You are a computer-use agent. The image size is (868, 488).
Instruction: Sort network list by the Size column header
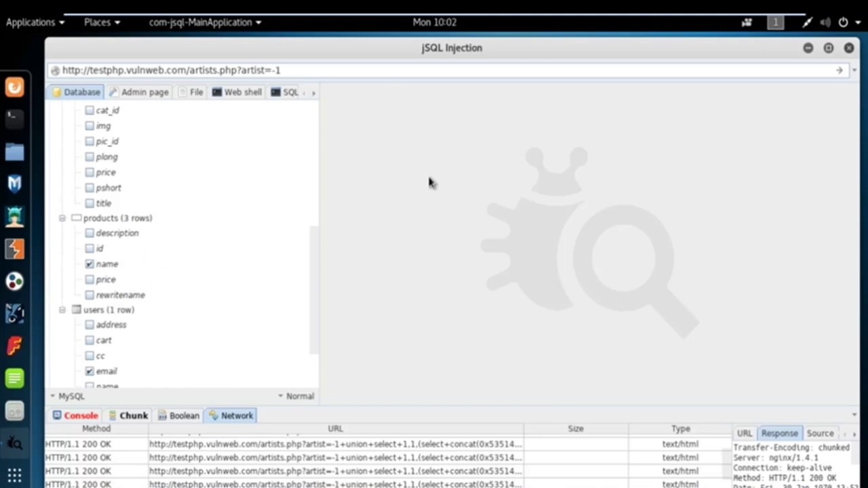click(576, 428)
